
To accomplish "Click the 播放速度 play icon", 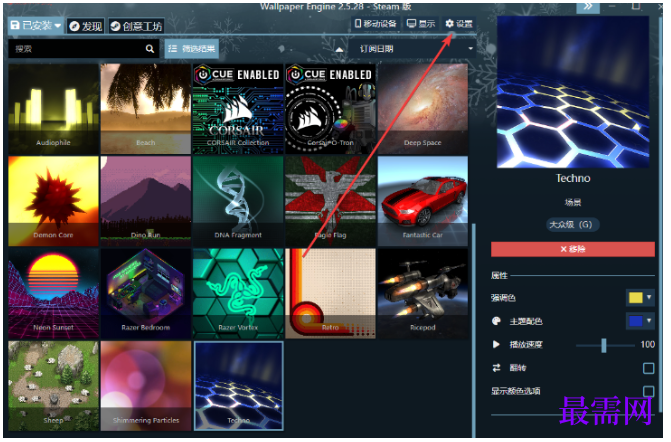I will coord(496,344).
